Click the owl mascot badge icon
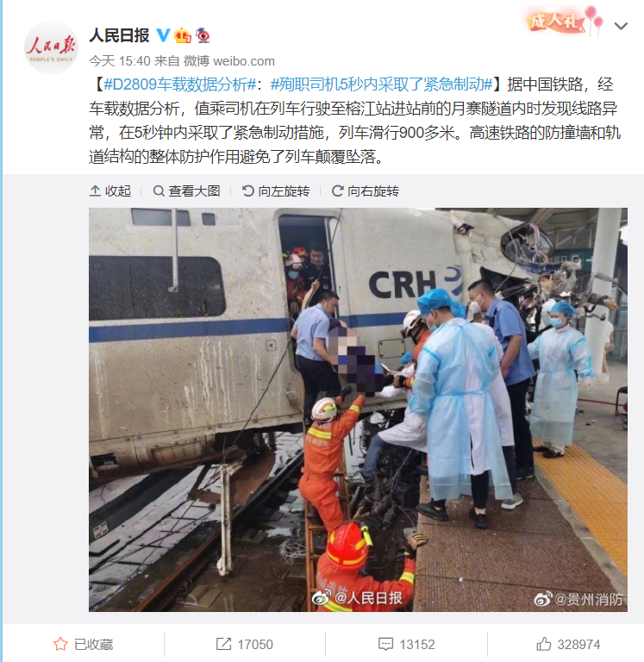The image size is (644, 662). (203, 35)
